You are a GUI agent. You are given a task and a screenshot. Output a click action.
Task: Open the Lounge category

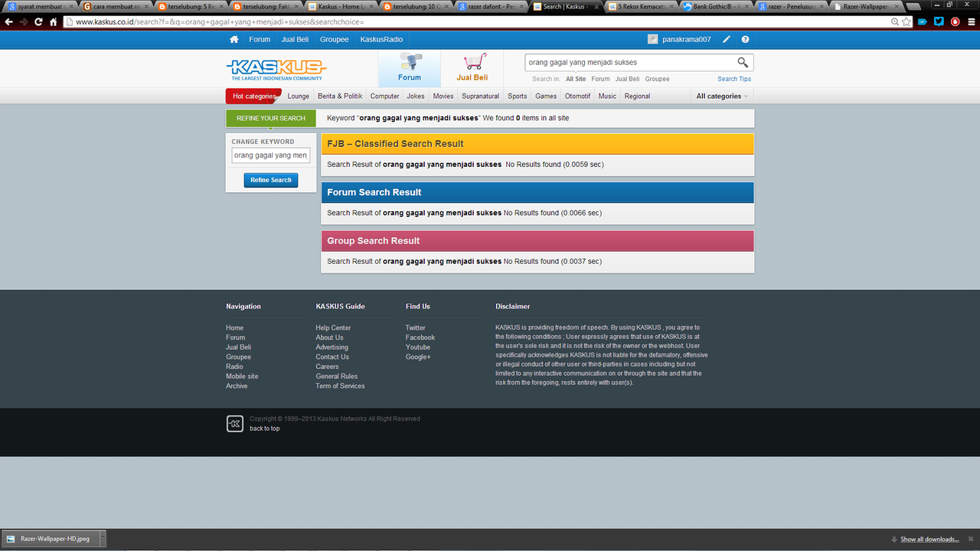pos(299,96)
